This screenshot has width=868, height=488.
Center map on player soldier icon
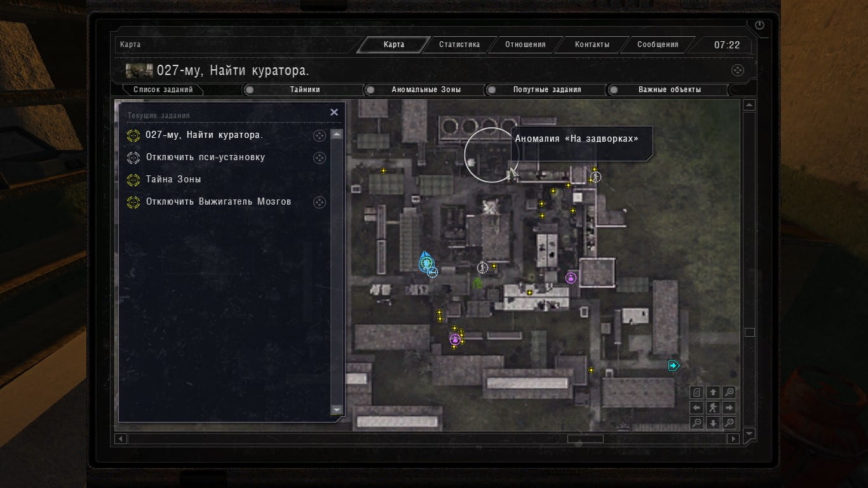click(x=713, y=408)
